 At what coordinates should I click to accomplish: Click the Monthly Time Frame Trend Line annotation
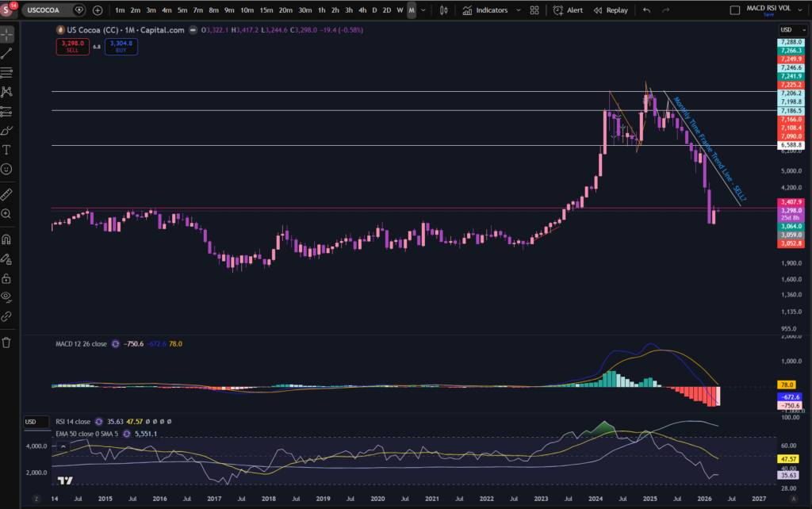[710, 149]
